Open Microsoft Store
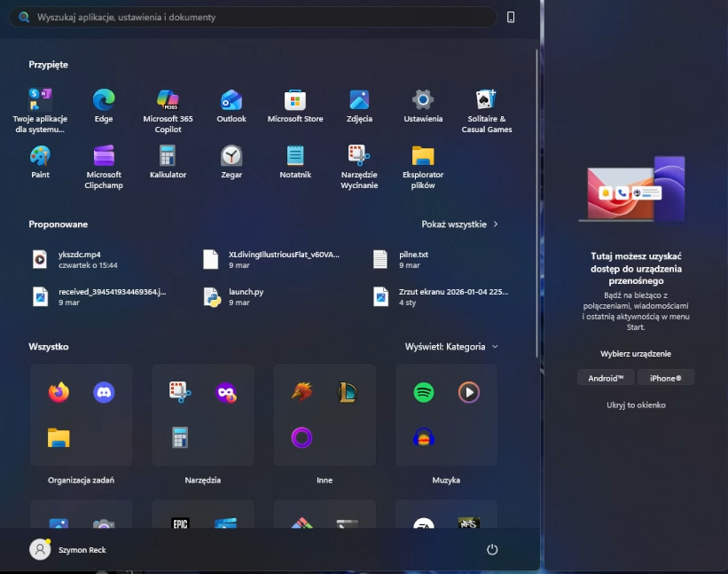The height and width of the screenshot is (574, 728). tap(295, 106)
